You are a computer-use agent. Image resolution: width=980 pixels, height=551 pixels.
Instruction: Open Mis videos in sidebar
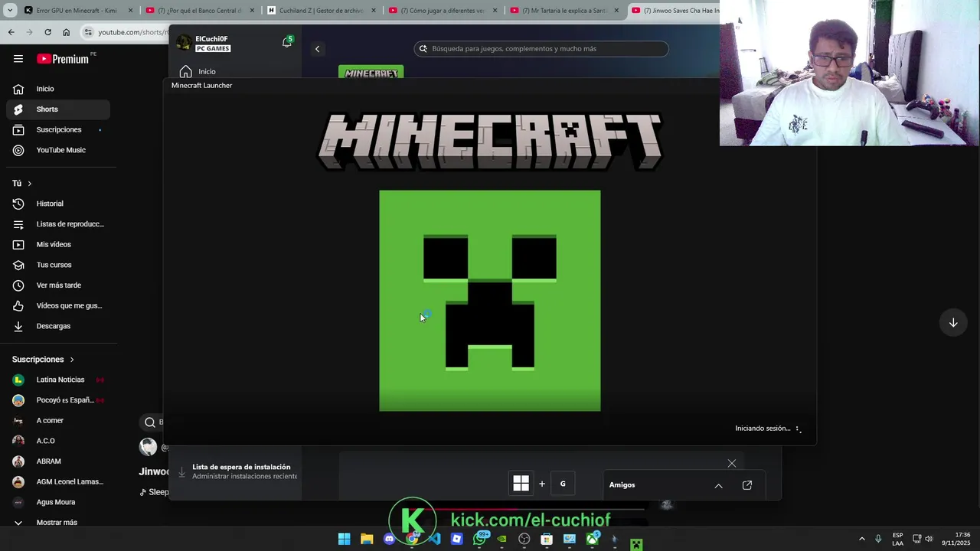pos(58,245)
